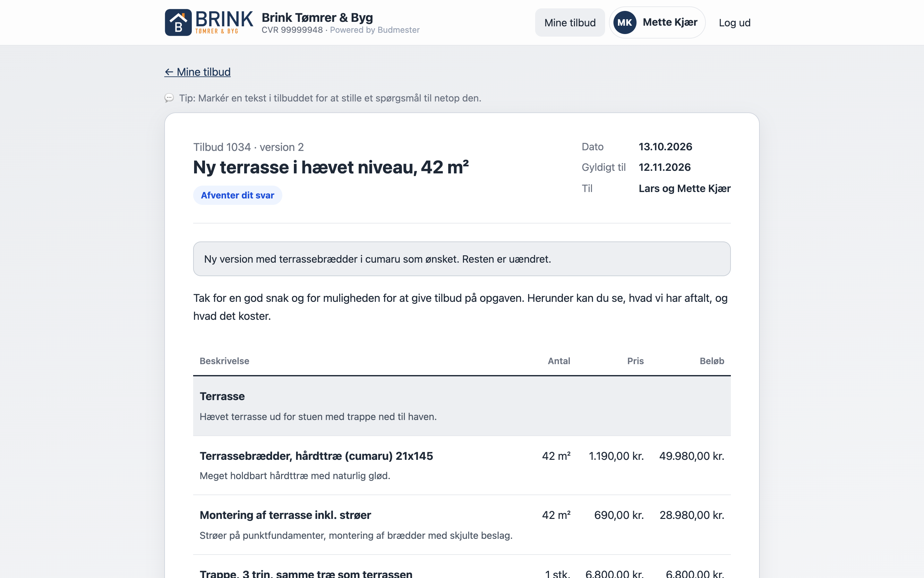
Task: Click the Tip: Markér en tekst hint
Action: (x=330, y=98)
